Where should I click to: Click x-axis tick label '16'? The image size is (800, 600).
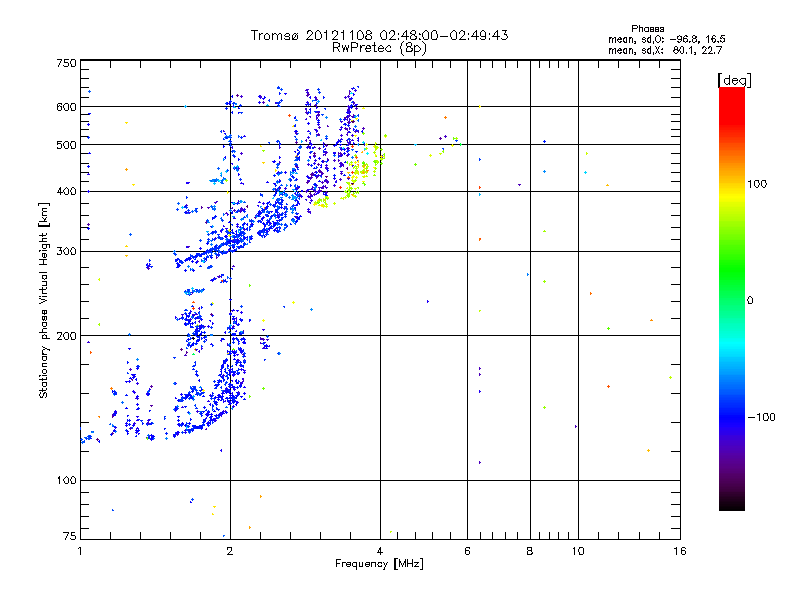(680, 551)
